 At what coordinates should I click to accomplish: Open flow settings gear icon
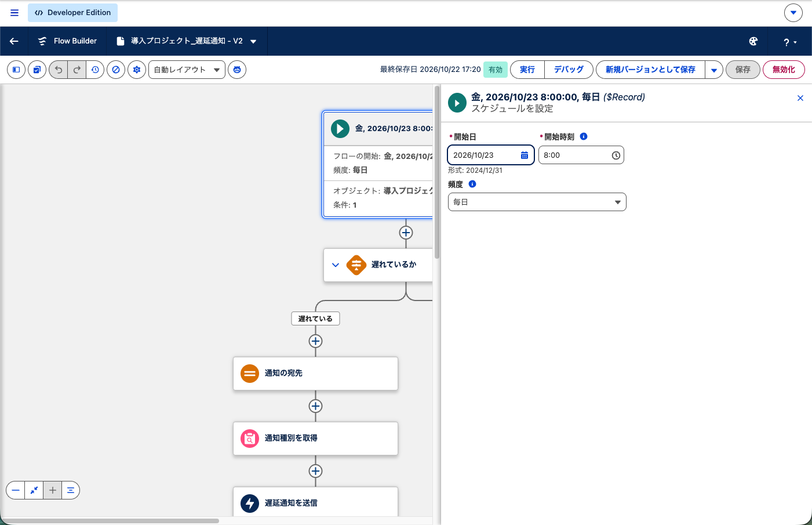point(137,70)
